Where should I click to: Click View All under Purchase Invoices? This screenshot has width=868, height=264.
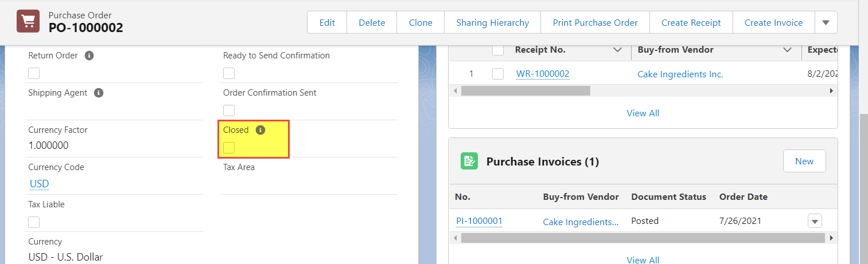643,260
